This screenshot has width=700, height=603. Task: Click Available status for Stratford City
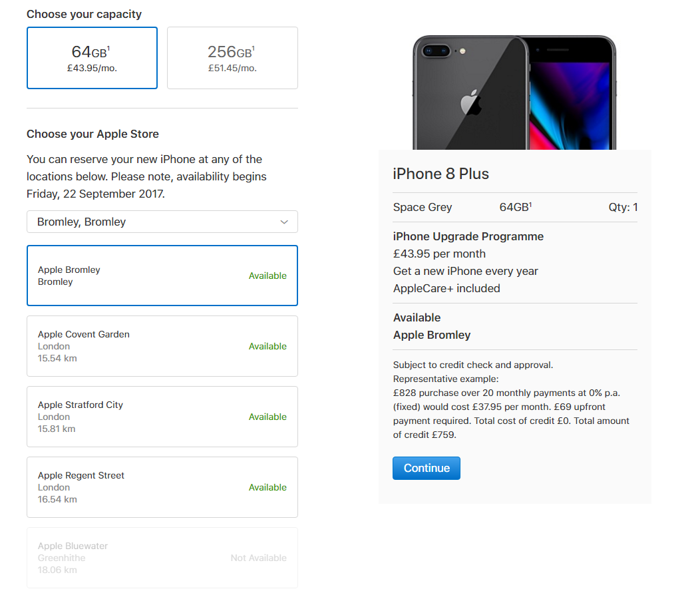(x=267, y=417)
